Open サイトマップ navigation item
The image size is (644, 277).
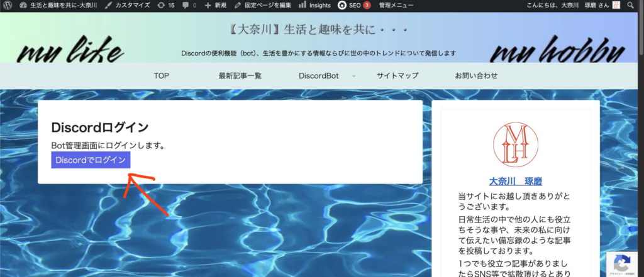(397, 76)
